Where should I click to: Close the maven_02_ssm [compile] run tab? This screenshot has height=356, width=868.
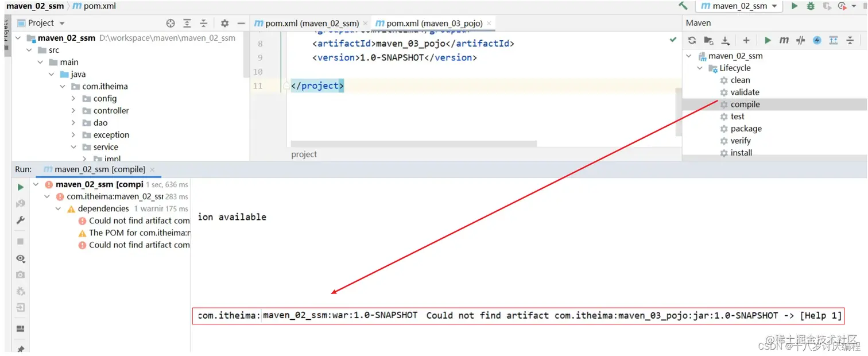[152, 170]
